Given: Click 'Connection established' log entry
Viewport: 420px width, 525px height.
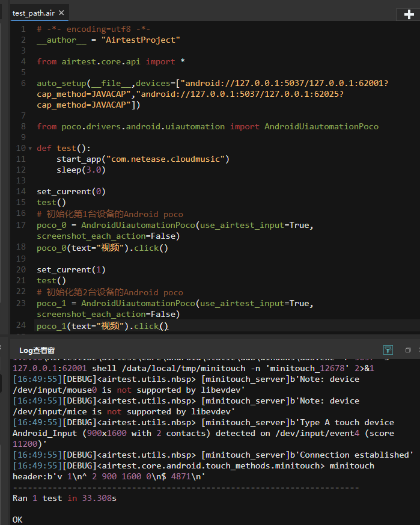Looking at the screenshot, I should click(x=213, y=455).
